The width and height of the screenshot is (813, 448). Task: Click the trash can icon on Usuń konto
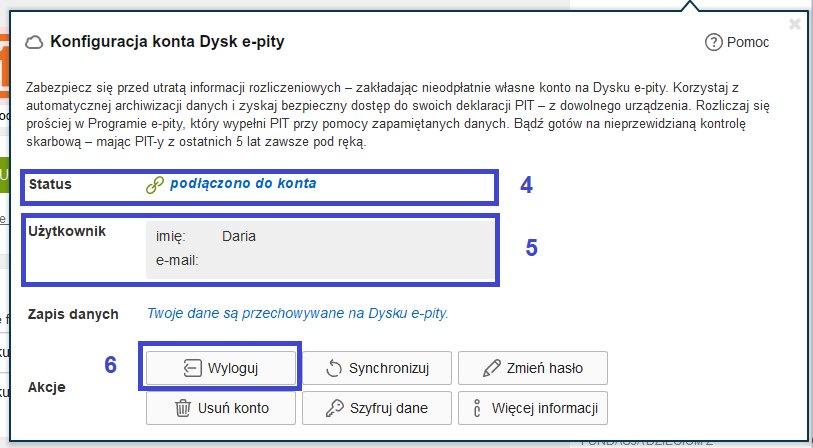point(183,407)
